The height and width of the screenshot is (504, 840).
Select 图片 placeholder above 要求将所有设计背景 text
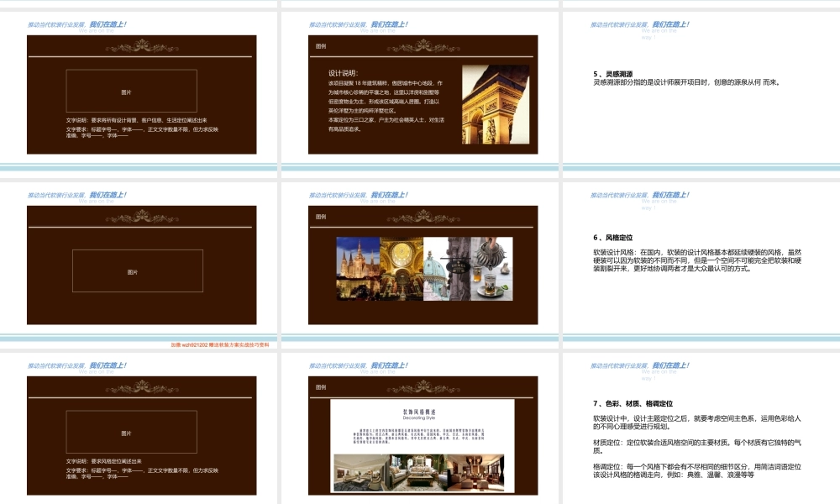pos(131,91)
